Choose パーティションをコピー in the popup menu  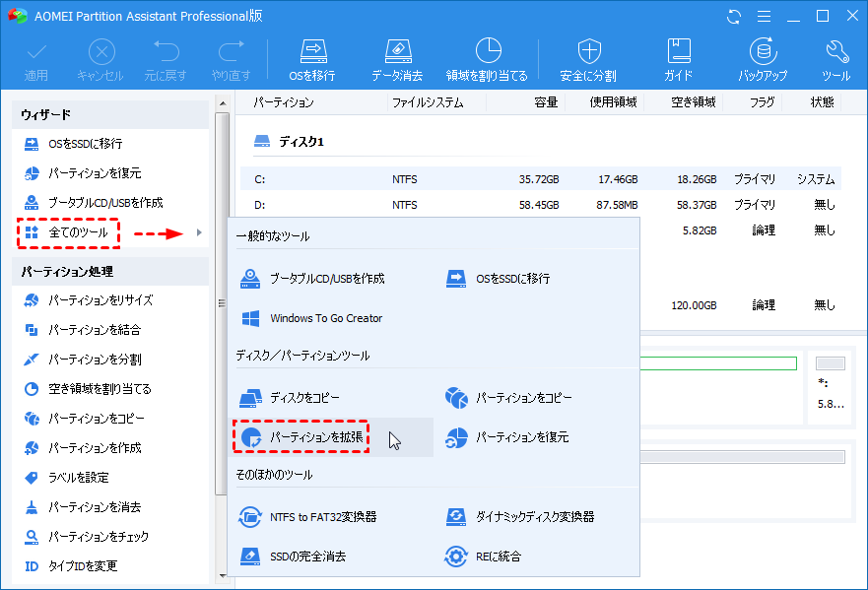pyautogui.click(x=508, y=397)
